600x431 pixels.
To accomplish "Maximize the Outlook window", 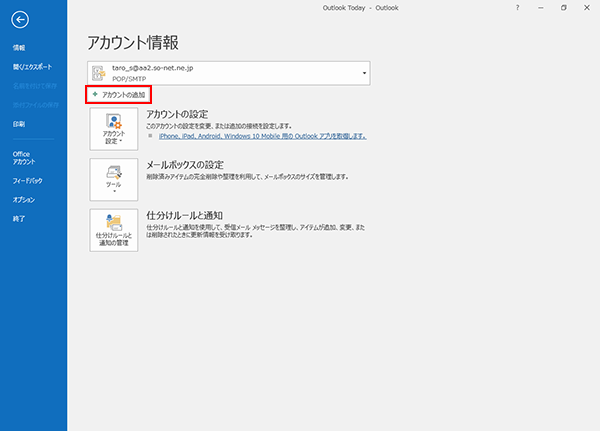I will [564, 7].
